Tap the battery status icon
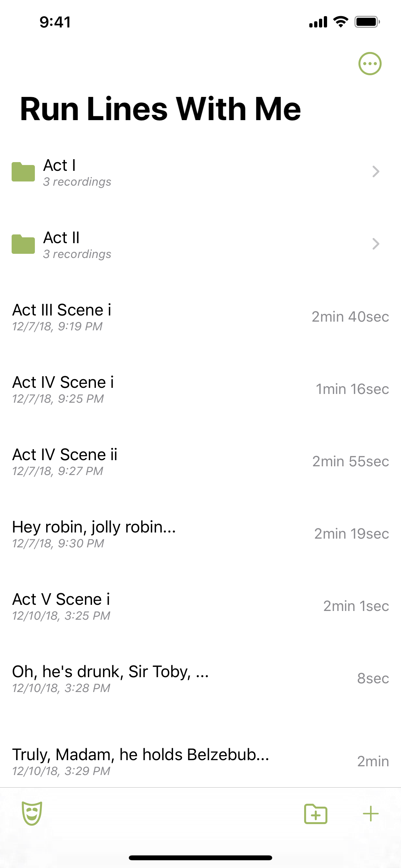 tap(367, 22)
